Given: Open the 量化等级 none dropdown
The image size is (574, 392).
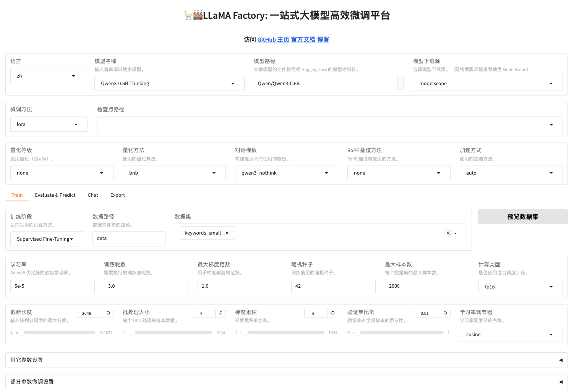Looking at the screenshot, I should (x=62, y=173).
